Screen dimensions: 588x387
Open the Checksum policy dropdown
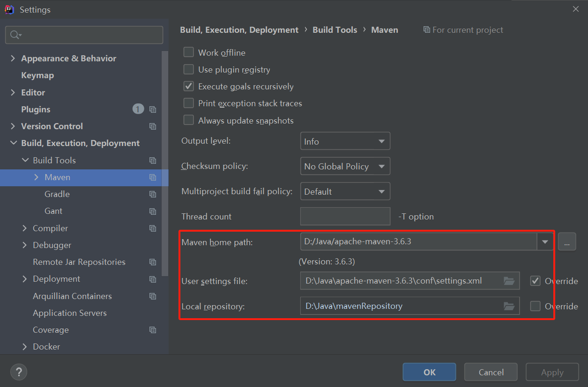tap(345, 166)
